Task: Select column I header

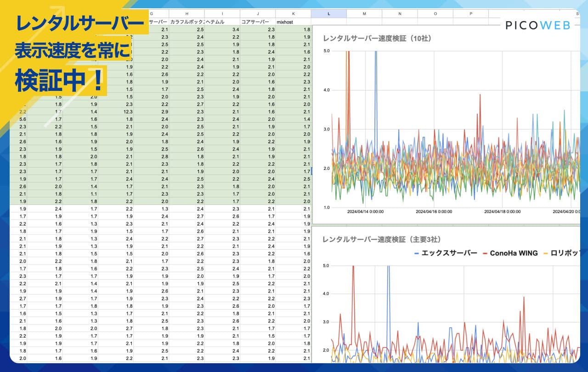Action: pyautogui.click(x=222, y=14)
